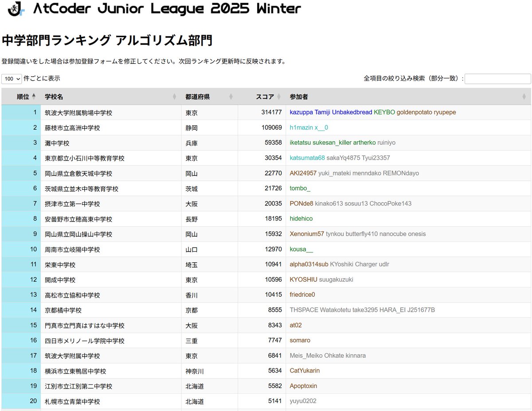Select prefecture cell 三重
The width and height of the screenshot is (532, 411).
coord(192,341)
